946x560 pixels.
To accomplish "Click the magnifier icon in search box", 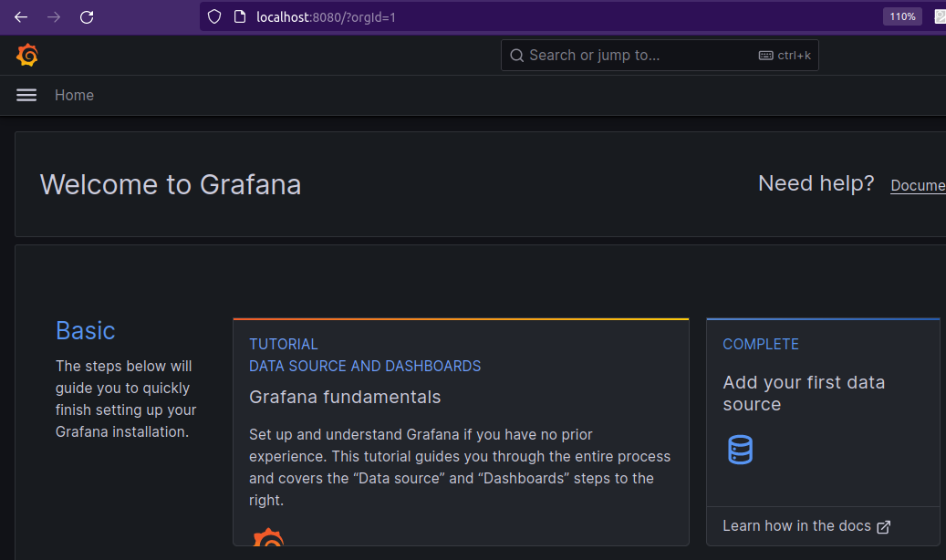I will pyautogui.click(x=517, y=56).
